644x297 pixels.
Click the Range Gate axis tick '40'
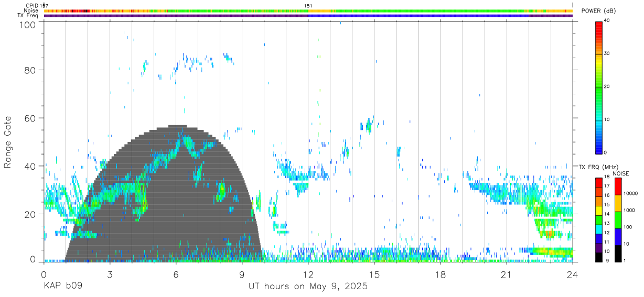click(30, 166)
